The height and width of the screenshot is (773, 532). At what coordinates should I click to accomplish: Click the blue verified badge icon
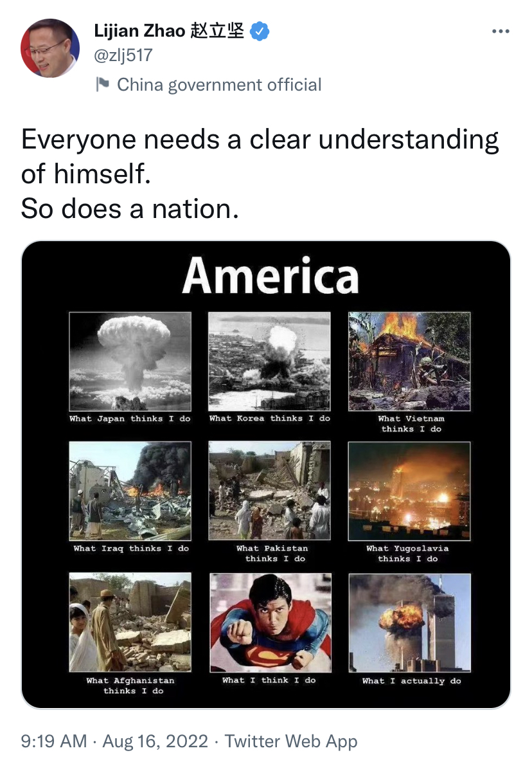pos(260,30)
